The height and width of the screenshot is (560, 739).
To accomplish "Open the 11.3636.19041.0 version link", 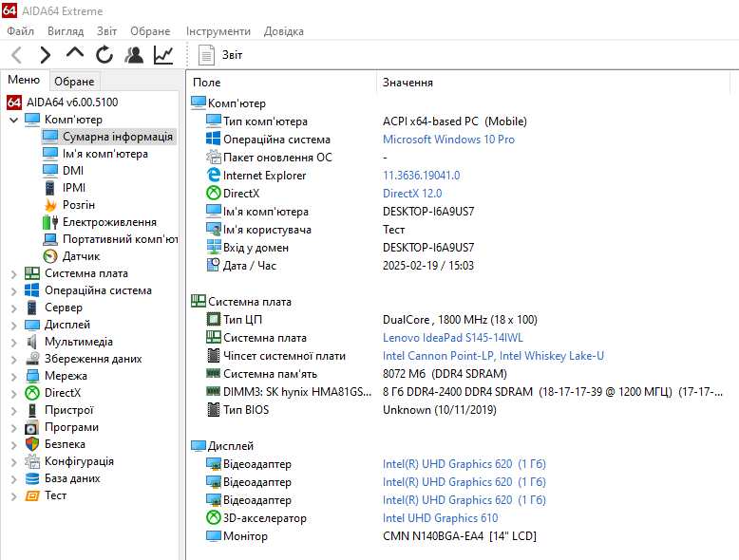I will tap(422, 176).
